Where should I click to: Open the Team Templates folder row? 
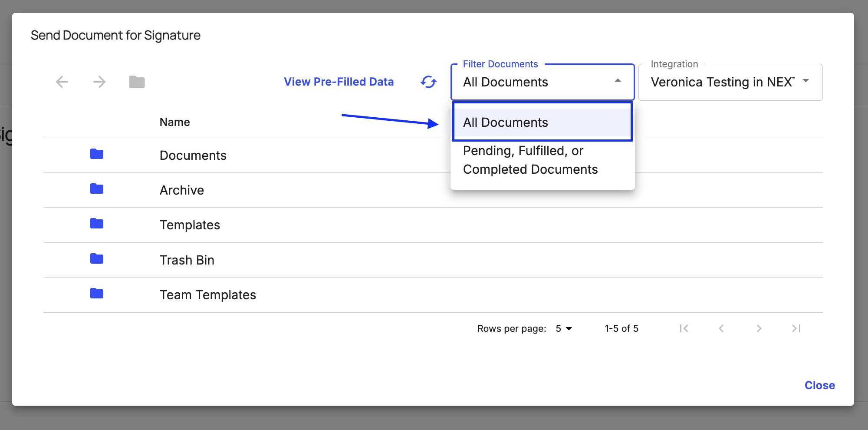tap(433, 295)
